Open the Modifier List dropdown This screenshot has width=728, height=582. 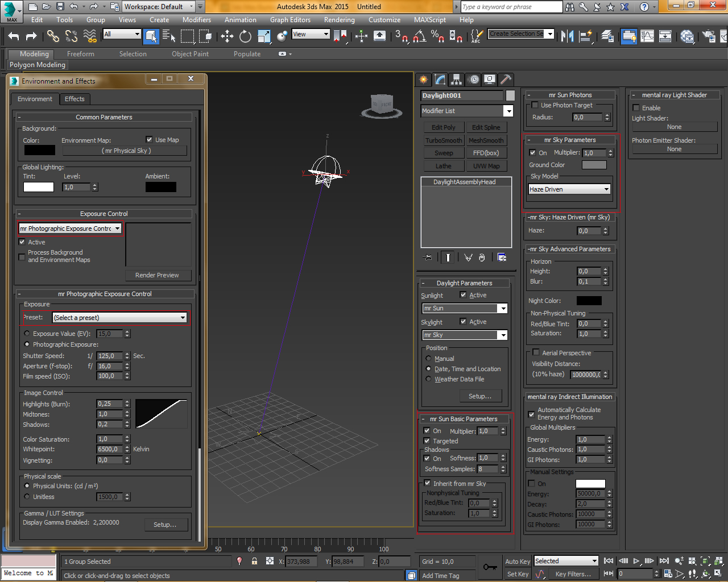coord(467,111)
